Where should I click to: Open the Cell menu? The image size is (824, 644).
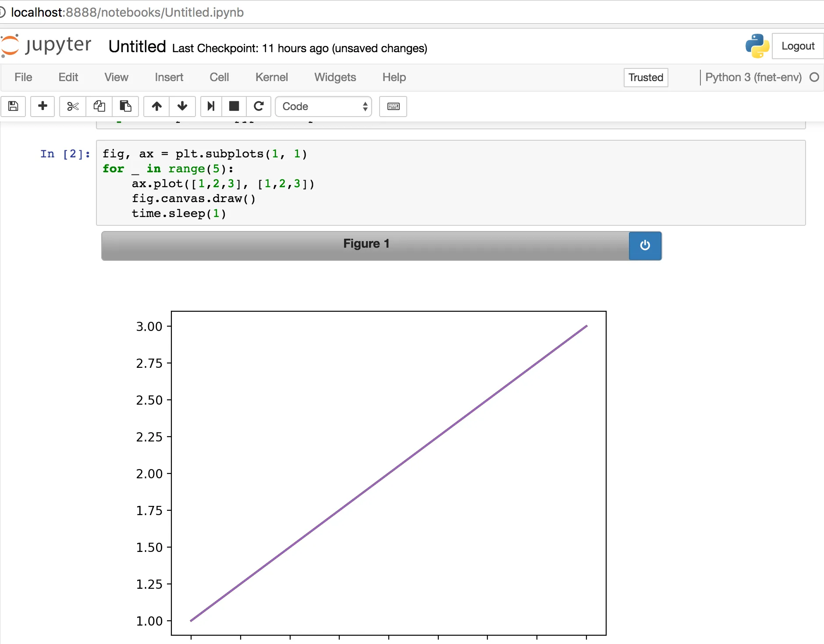point(219,77)
